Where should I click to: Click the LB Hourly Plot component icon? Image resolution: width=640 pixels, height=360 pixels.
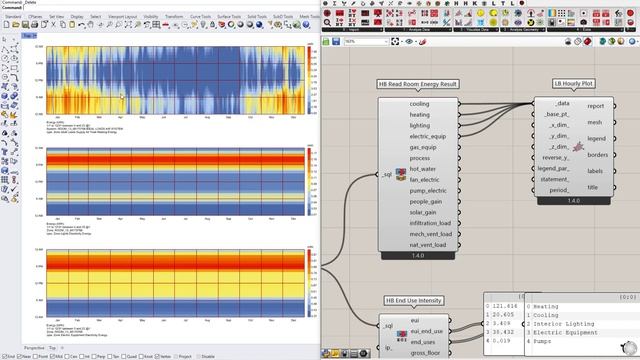click(x=578, y=147)
